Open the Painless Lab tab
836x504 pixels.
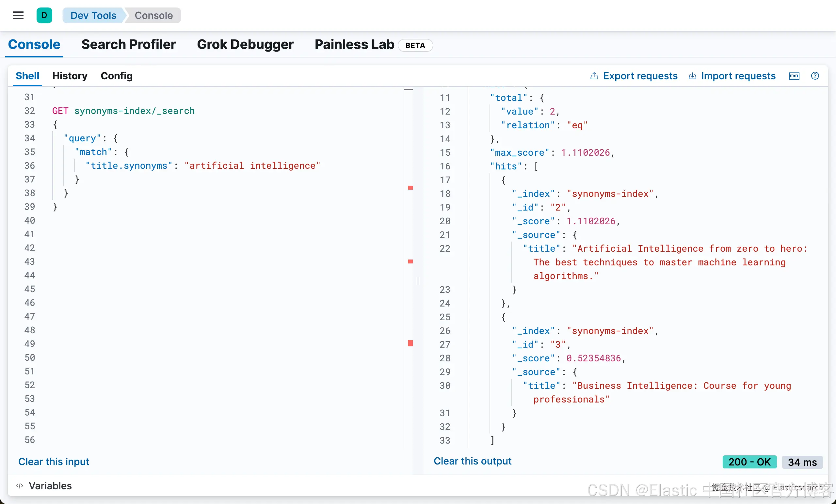(354, 44)
